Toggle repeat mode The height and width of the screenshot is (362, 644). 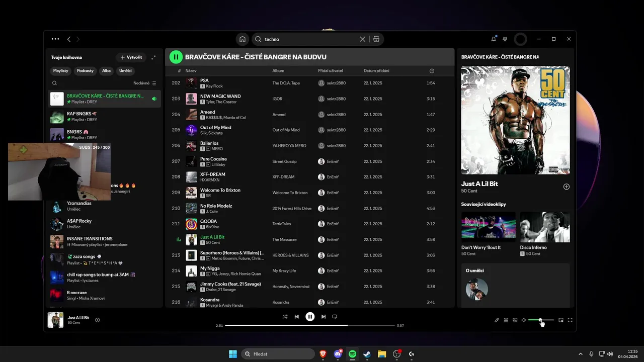click(x=335, y=317)
